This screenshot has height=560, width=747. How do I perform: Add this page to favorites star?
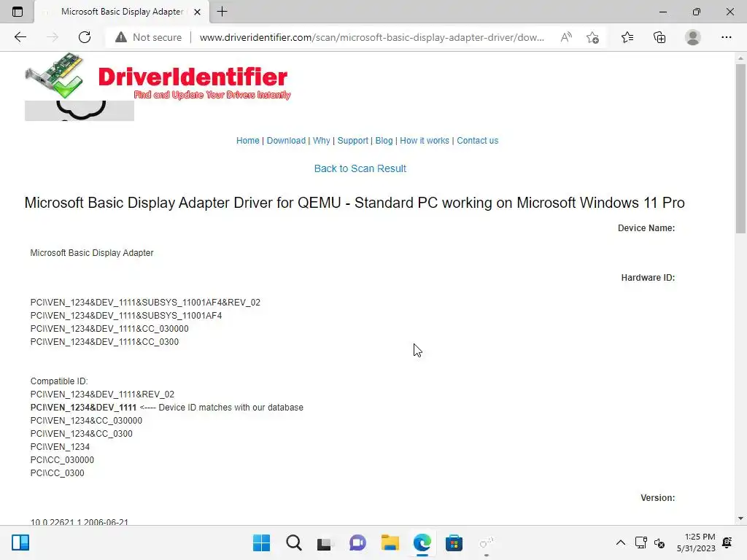pyautogui.click(x=592, y=37)
